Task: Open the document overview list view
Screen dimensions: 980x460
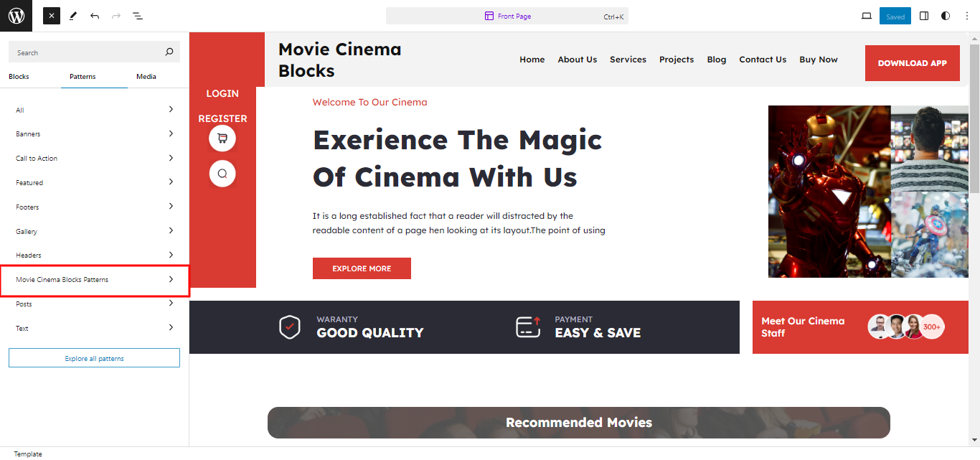Action: (x=138, y=16)
